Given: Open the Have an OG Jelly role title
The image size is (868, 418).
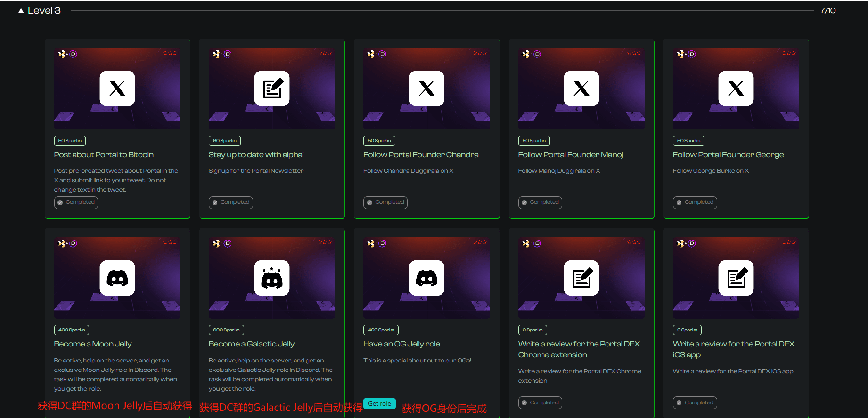Looking at the screenshot, I should click(402, 344).
